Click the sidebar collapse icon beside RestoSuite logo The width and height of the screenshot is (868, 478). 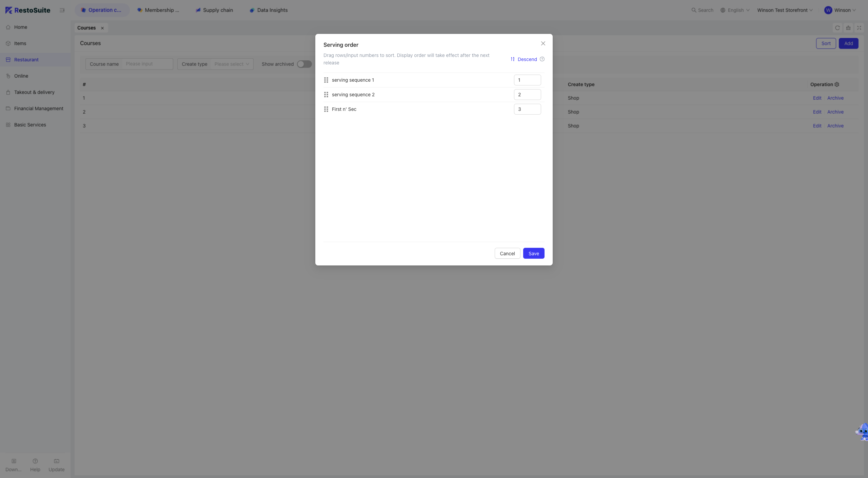click(62, 10)
